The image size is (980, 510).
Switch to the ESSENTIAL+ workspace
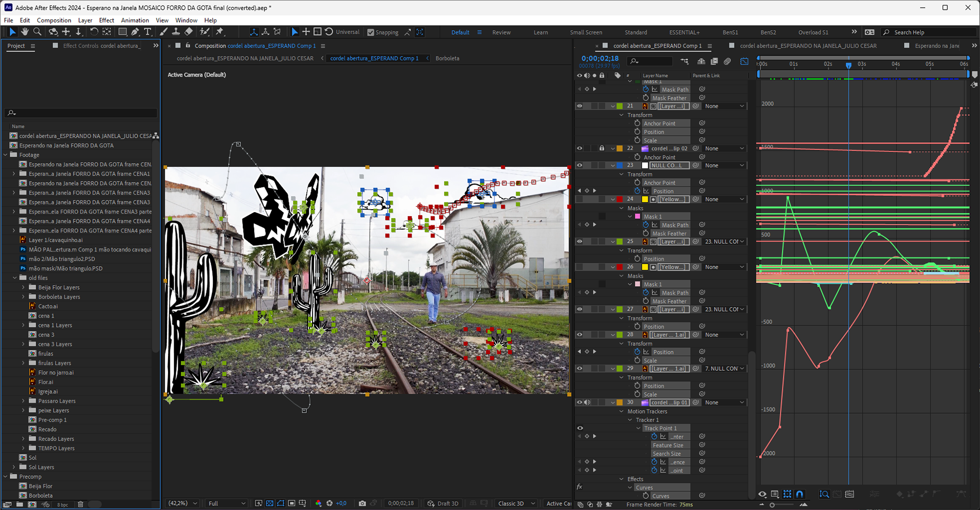[x=684, y=32]
